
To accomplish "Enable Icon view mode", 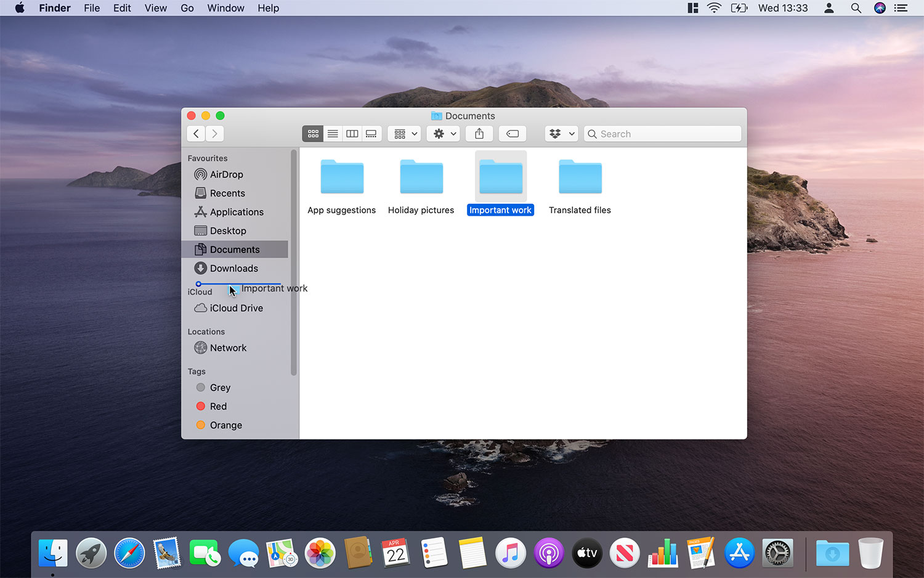I will click(312, 133).
